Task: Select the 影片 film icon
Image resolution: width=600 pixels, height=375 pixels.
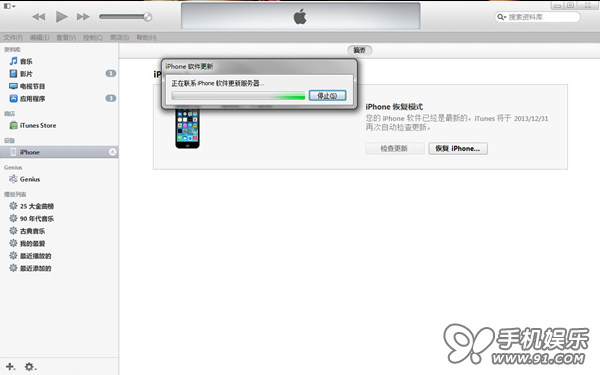Action: point(13,73)
